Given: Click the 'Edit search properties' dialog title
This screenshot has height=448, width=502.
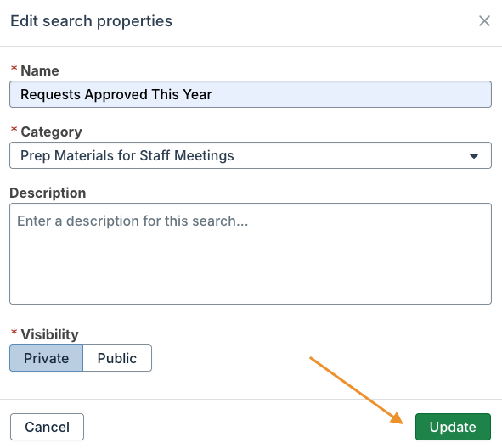Looking at the screenshot, I should [x=91, y=21].
